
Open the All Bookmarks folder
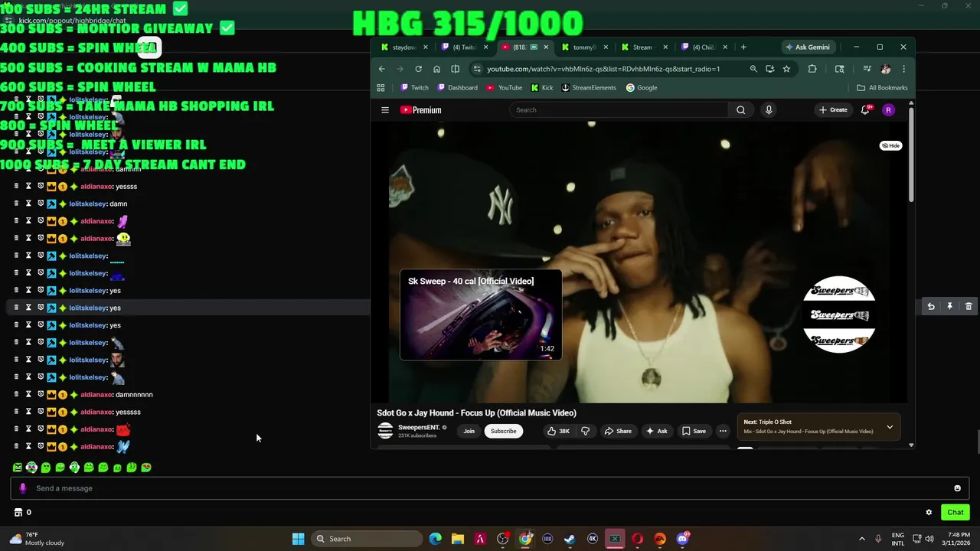[882, 88]
